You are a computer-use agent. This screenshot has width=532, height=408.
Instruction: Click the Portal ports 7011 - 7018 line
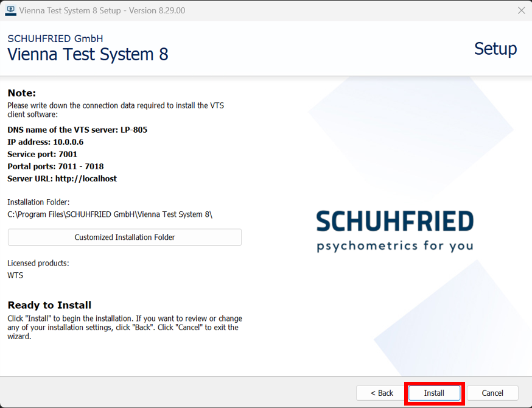(55, 166)
